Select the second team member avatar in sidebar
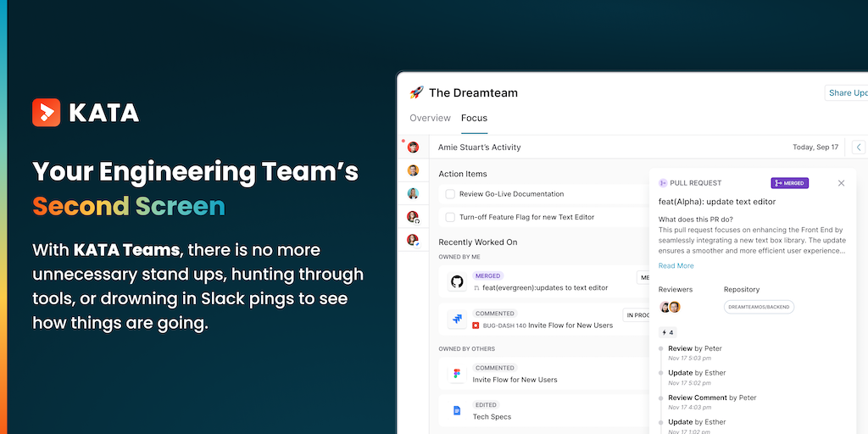This screenshot has width=868, height=434. (x=413, y=170)
